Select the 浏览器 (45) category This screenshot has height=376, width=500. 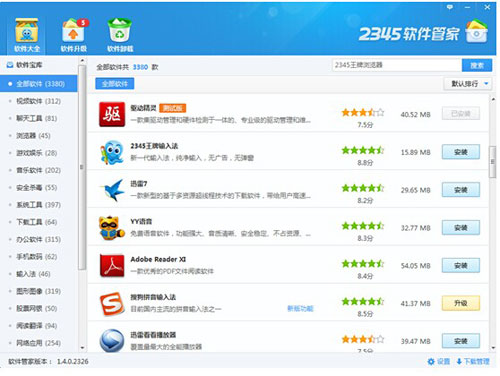click(33, 136)
